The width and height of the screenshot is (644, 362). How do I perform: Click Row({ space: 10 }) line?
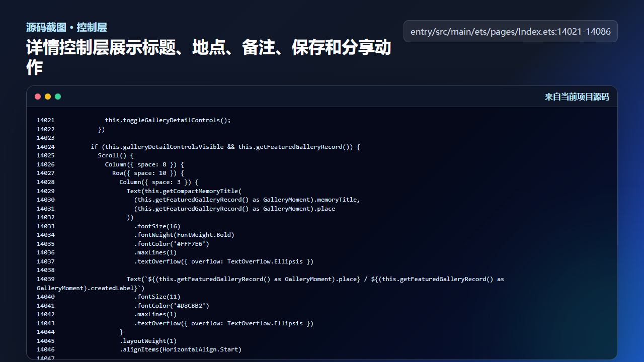[x=148, y=173]
